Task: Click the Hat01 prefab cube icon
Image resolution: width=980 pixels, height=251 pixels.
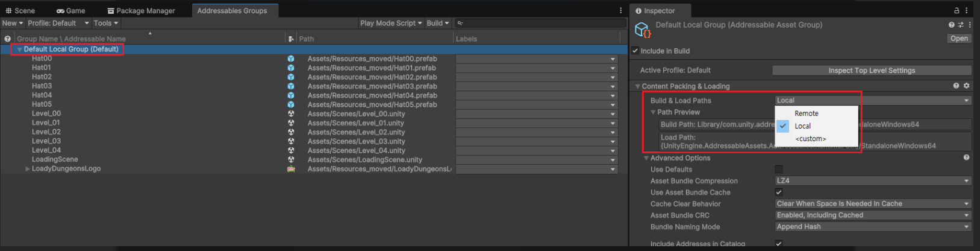Action: pos(291,68)
